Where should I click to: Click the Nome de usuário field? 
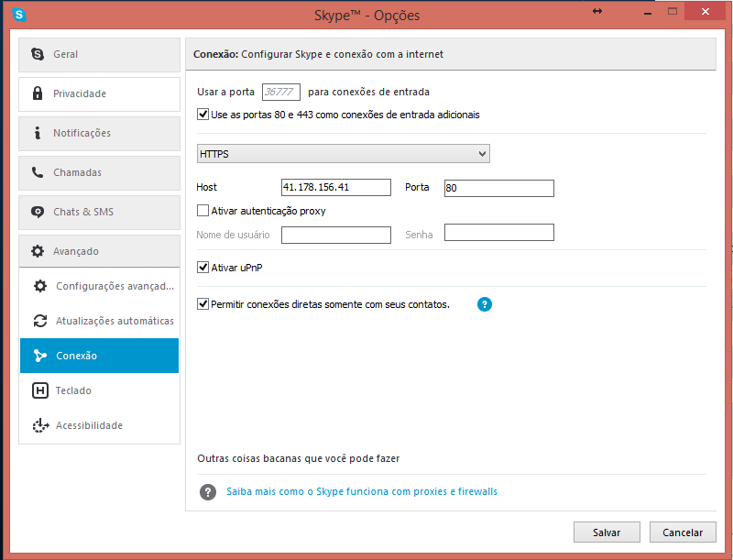coord(336,236)
